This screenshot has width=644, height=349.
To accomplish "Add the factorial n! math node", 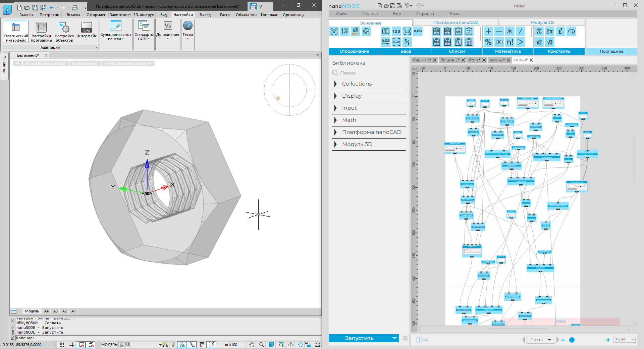I will click(x=509, y=42).
